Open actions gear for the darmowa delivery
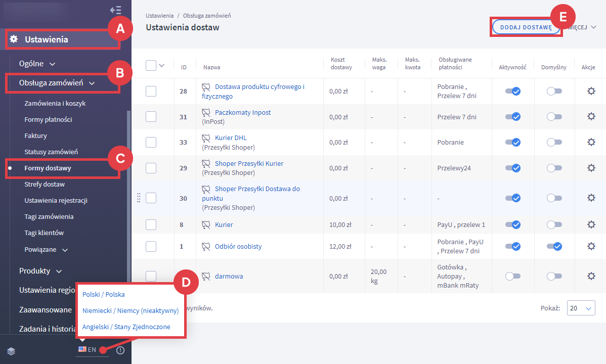This screenshot has width=606, height=364. click(x=591, y=276)
